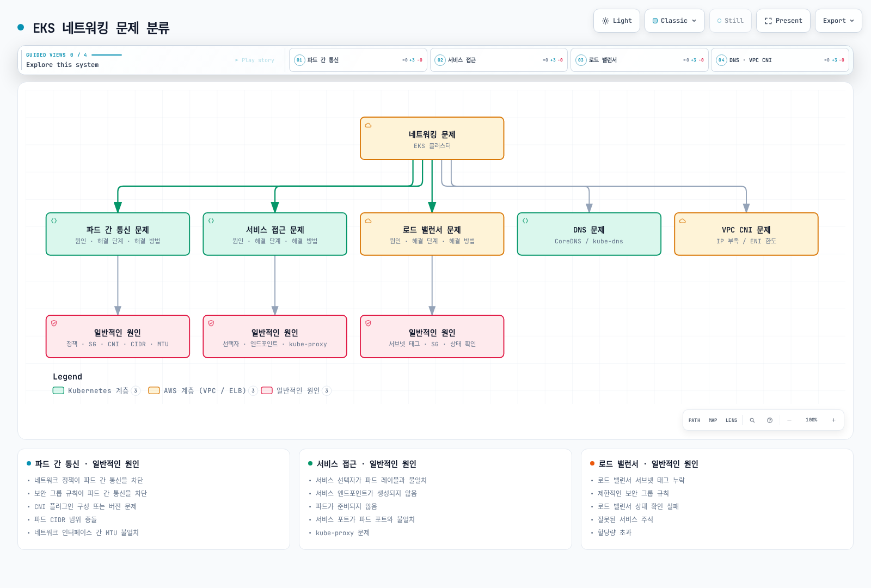This screenshot has width=871, height=588.
Task: Click the Export chevron arrow
Action: [x=852, y=21]
